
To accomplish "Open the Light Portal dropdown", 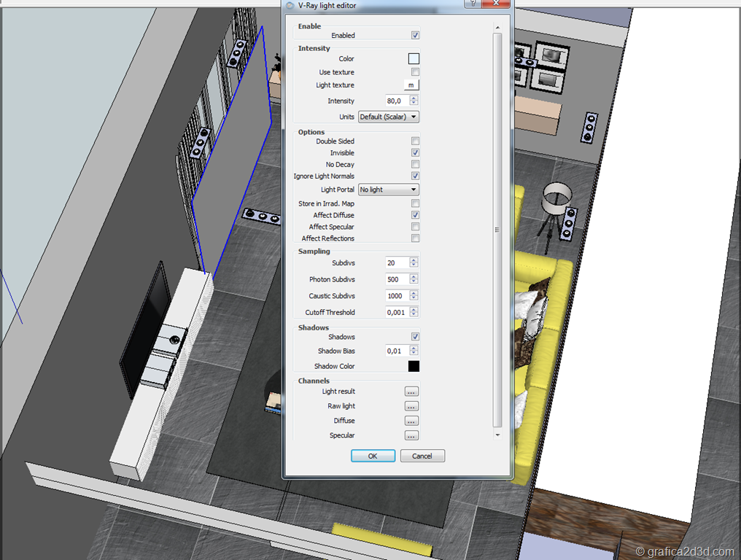I will click(x=388, y=190).
